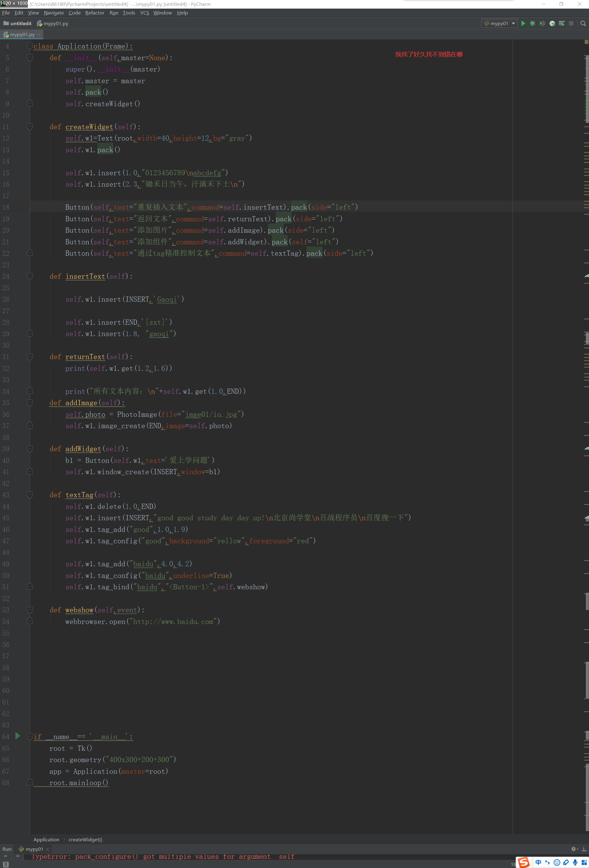Collapse addImage fold at line 35
Image resolution: width=589 pixels, height=868 pixels.
(30, 403)
